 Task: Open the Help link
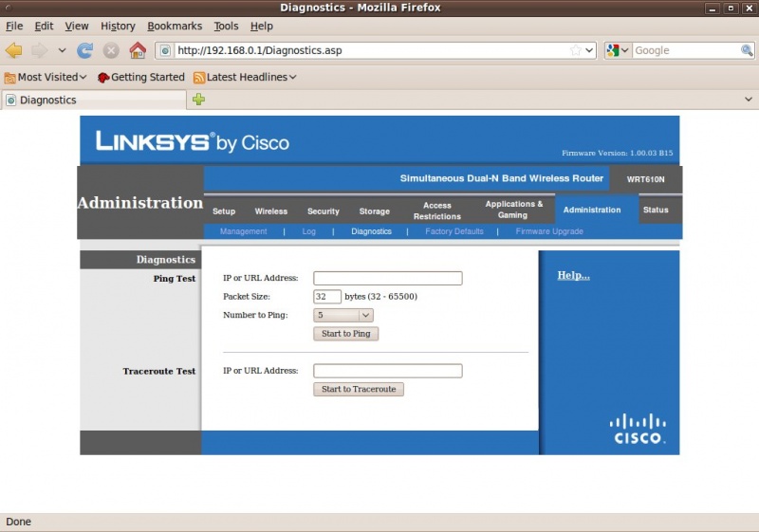point(573,275)
